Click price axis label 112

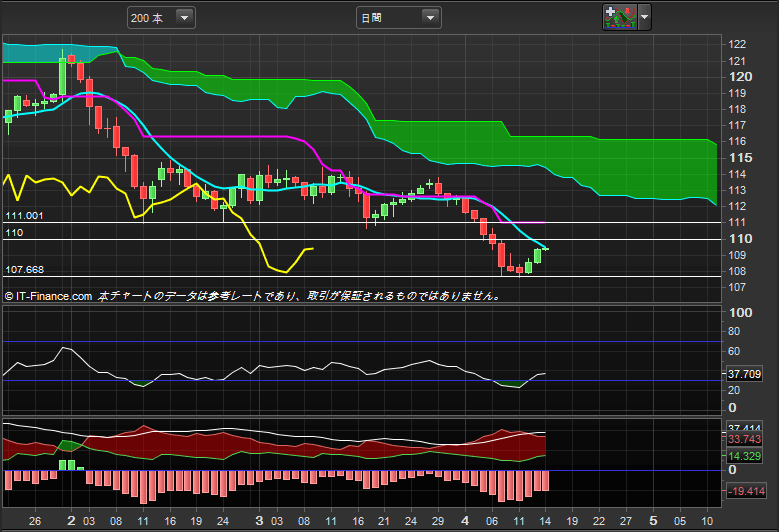click(x=737, y=206)
